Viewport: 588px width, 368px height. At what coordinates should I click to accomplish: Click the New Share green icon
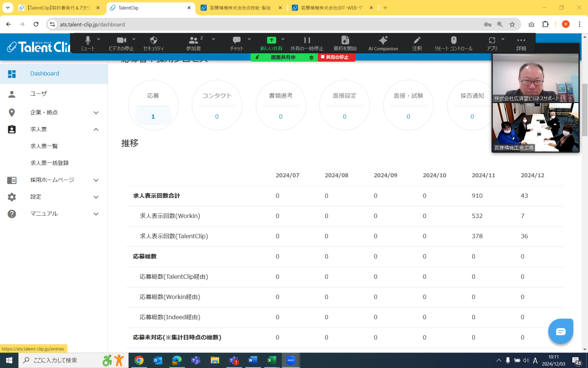[271, 41]
